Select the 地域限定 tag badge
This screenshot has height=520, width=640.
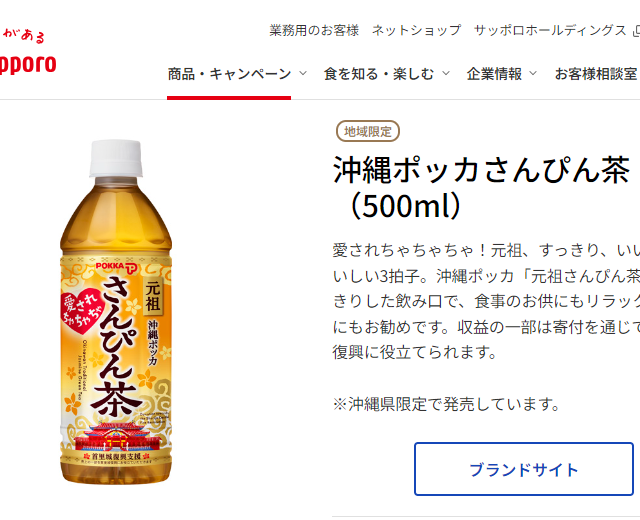[x=368, y=131]
